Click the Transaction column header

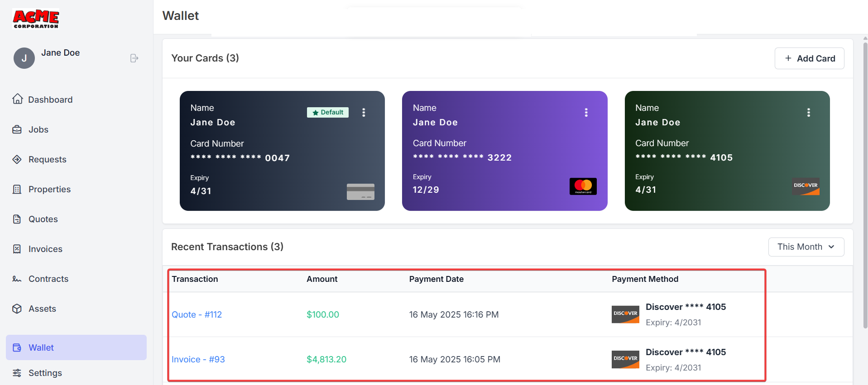(195, 279)
